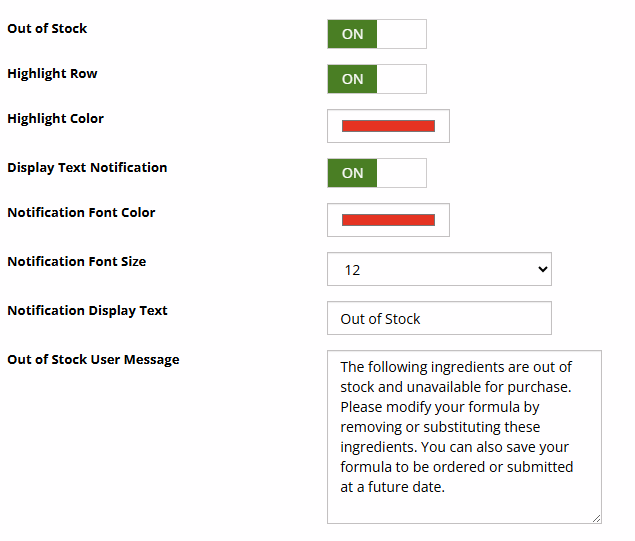
Task: Click inside the Out of Stock User Message textarea
Action: (463, 436)
